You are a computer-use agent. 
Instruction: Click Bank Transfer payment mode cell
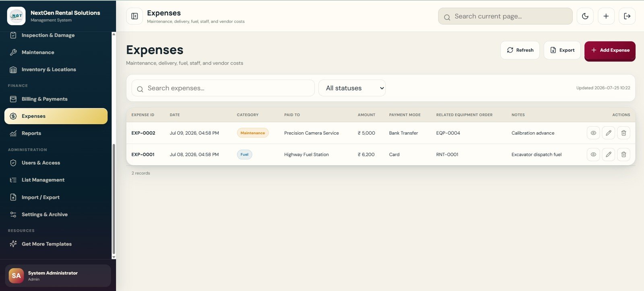[x=403, y=133]
